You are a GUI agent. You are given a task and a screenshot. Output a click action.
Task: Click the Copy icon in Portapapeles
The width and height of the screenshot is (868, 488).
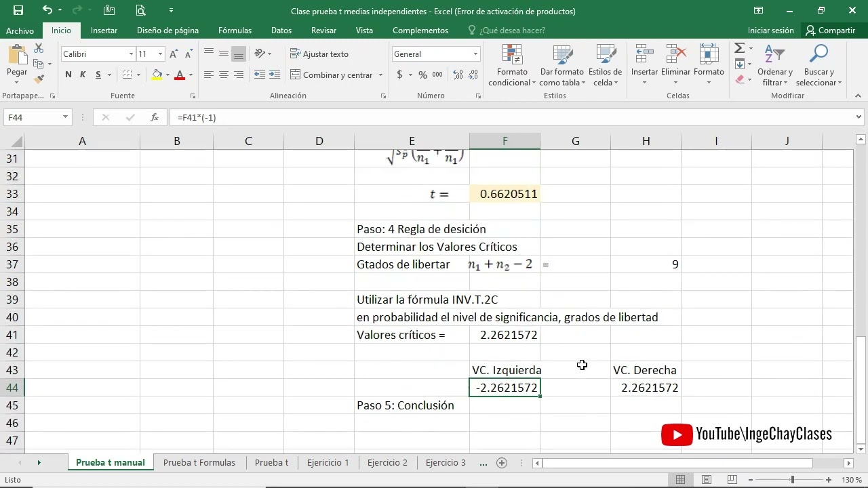pyautogui.click(x=39, y=64)
